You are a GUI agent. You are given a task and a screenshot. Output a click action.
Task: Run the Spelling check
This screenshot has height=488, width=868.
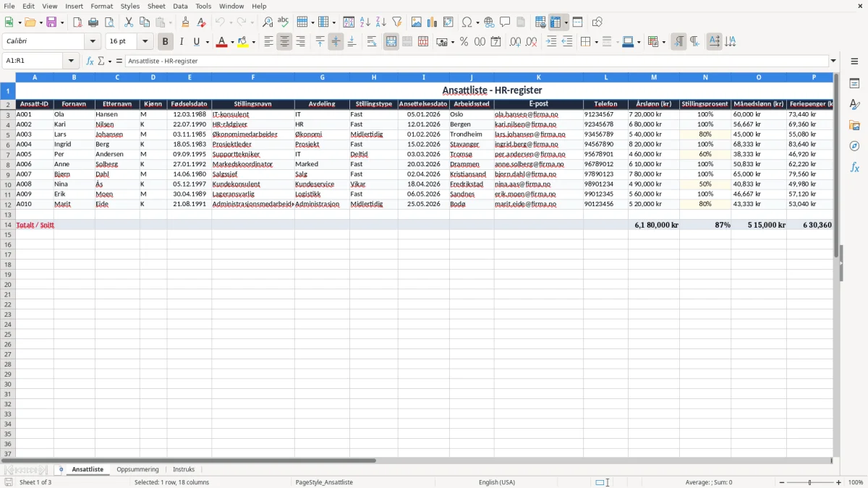284,22
